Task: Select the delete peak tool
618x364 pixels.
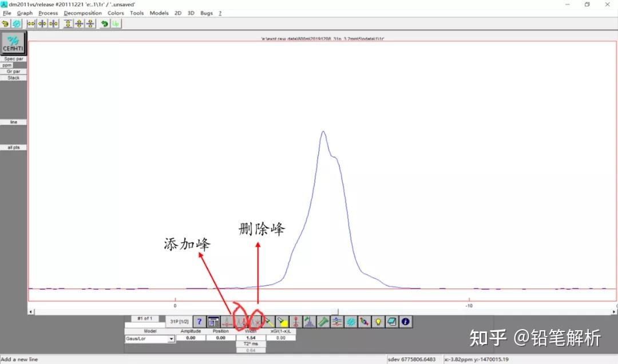Action: pos(255,322)
